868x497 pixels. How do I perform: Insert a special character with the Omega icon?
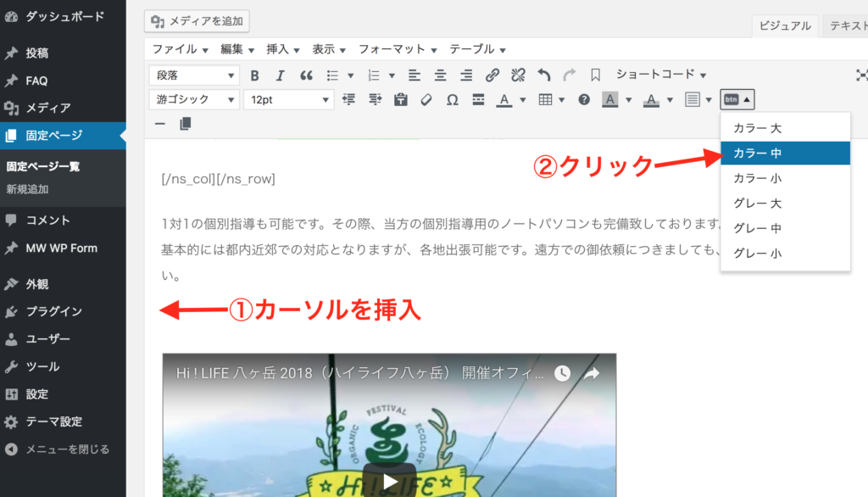point(453,100)
